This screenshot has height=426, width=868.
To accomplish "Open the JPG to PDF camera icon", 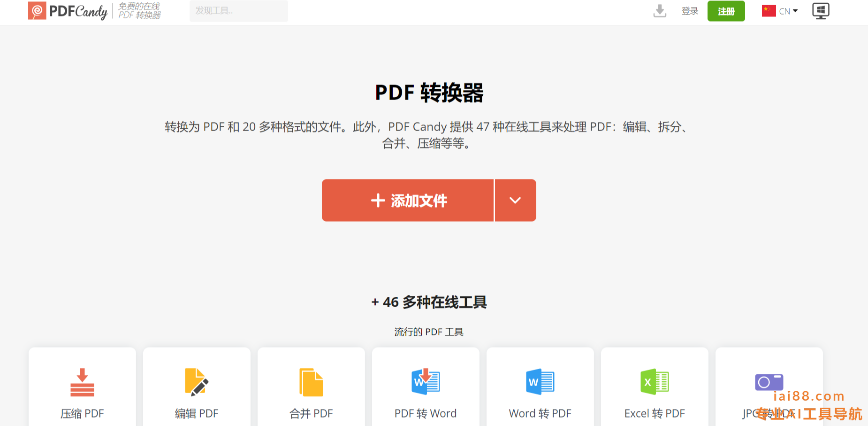I will pos(769,382).
